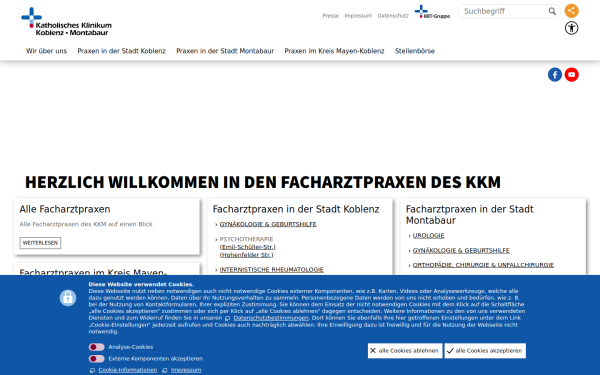Image resolution: width=600 pixels, height=375 pixels.
Task: Click Facharztpraxen in der Stadt Montabaur heading
Action: pos(470,215)
